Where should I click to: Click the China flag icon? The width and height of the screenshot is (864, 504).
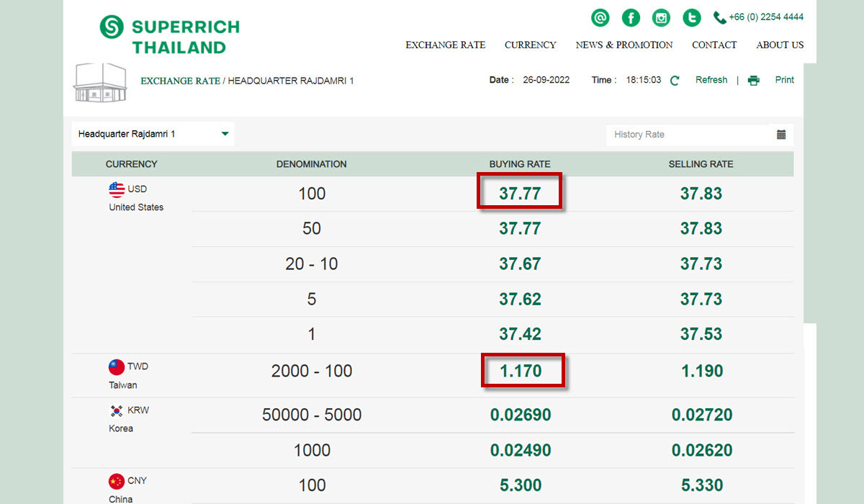[117, 481]
